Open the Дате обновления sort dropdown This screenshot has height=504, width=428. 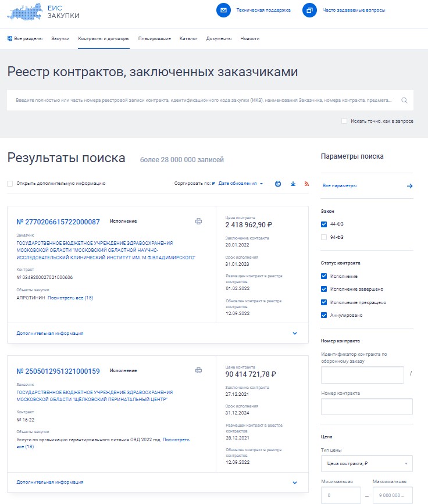pyautogui.click(x=240, y=184)
